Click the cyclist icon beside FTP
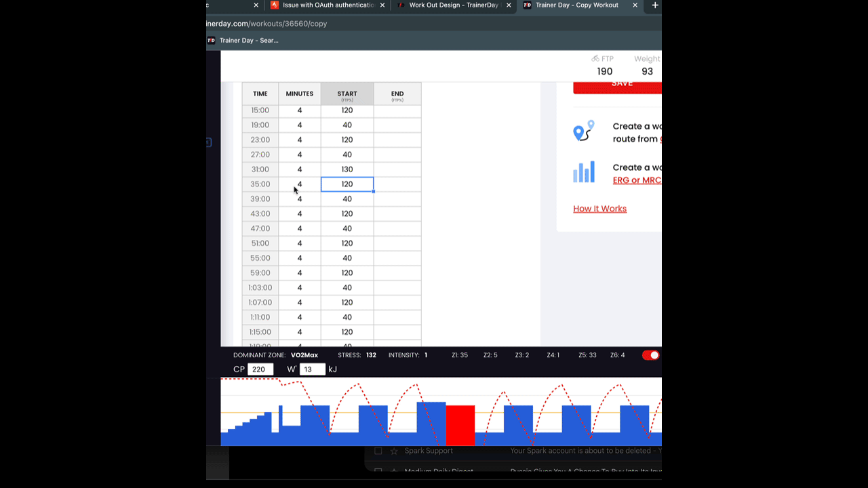Image resolution: width=868 pixels, height=488 pixels. coord(595,59)
